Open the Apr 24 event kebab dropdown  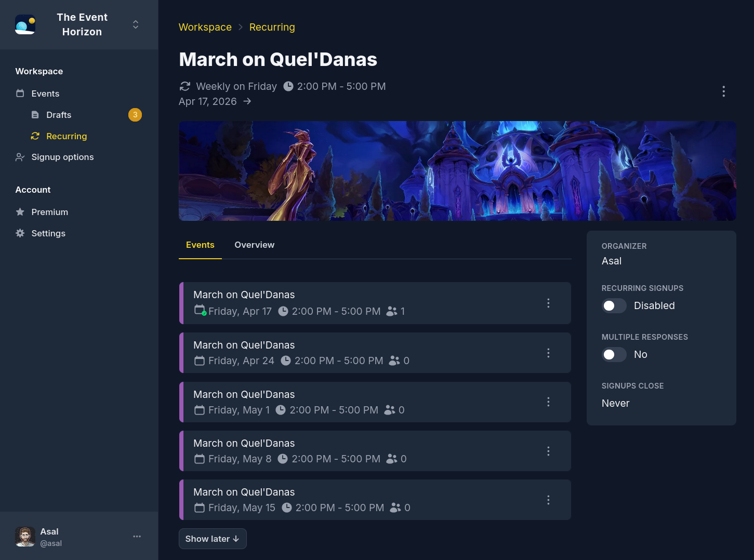548,353
